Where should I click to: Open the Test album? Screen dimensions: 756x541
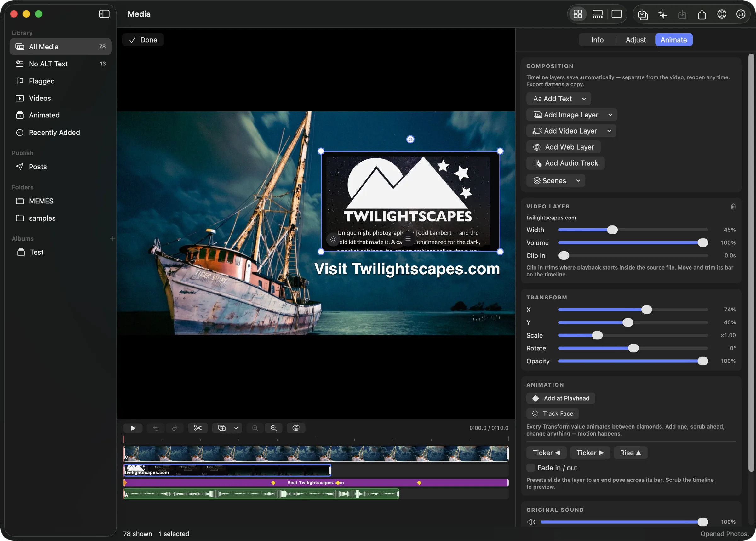pyautogui.click(x=61, y=253)
